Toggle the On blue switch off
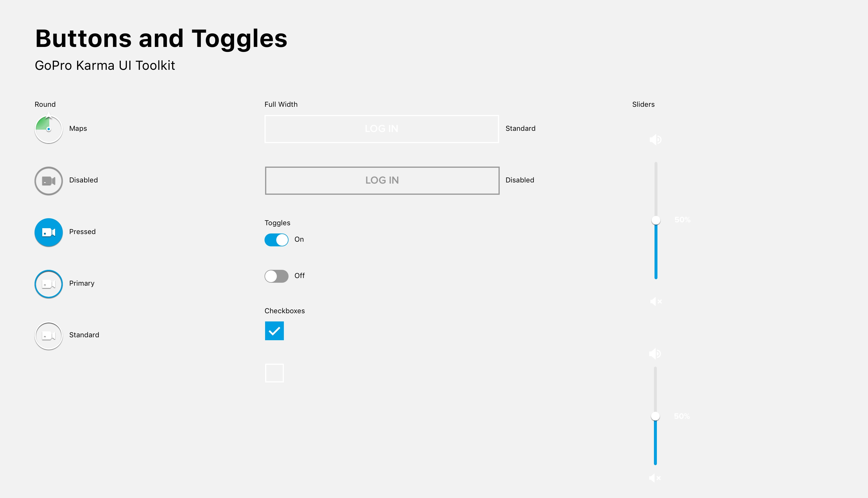Image resolution: width=868 pixels, height=498 pixels. 277,239
